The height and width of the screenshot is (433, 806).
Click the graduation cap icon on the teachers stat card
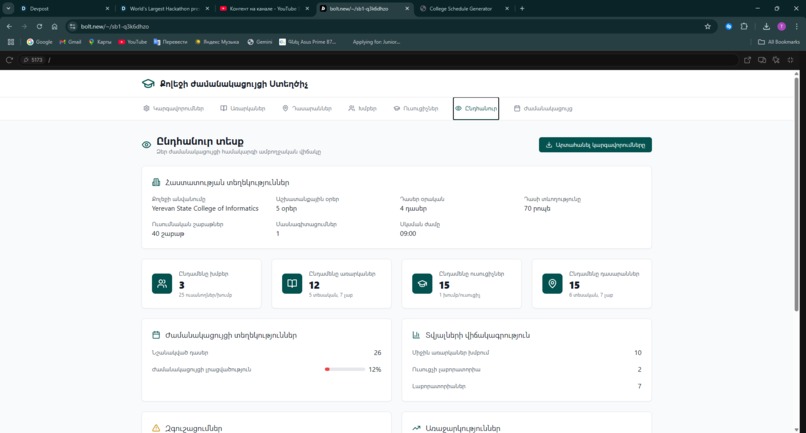pyautogui.click(x=422, y=283)
